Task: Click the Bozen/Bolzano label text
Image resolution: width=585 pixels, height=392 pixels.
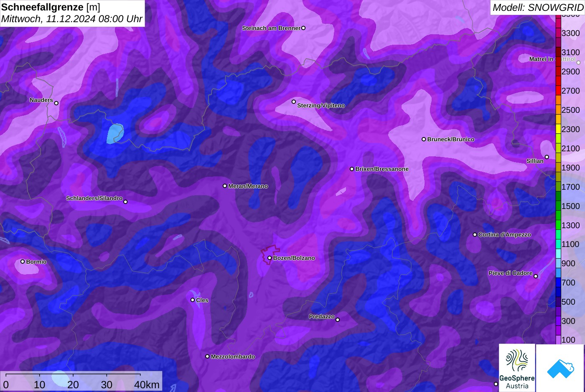Action: pos(294,258)
